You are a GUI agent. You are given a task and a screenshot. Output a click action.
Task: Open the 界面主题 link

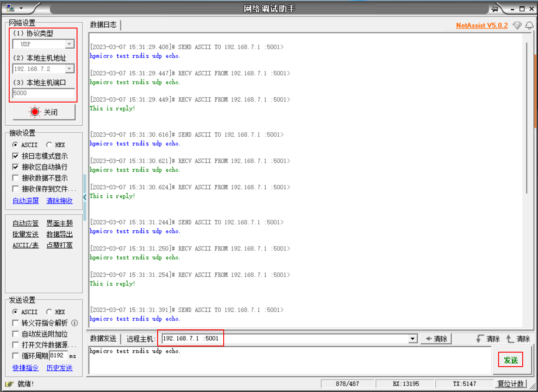click(x=60, y=223)
